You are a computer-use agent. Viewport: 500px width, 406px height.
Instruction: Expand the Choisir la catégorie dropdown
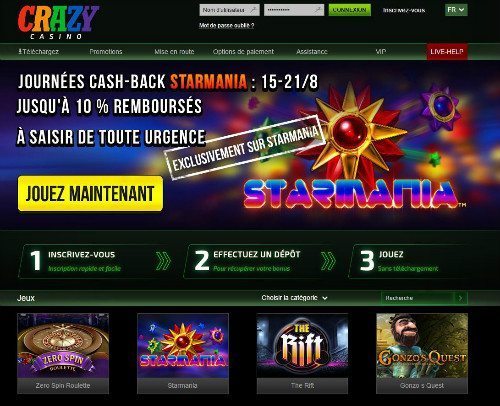coord(294,298)
